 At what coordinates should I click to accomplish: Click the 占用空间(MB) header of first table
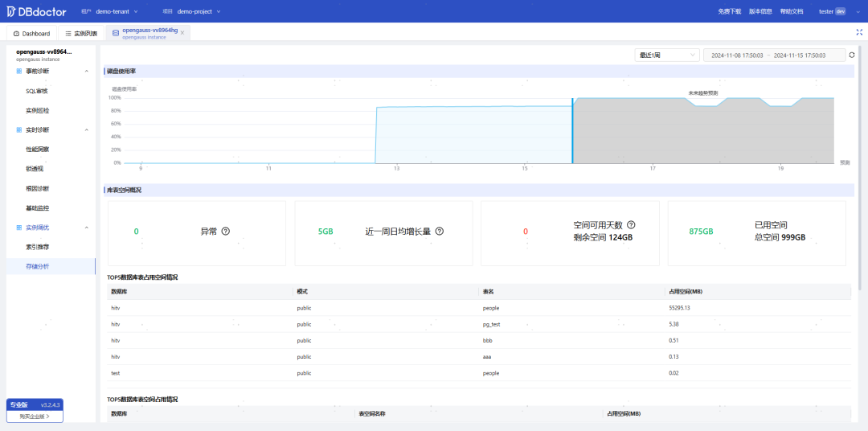(686, 291)
